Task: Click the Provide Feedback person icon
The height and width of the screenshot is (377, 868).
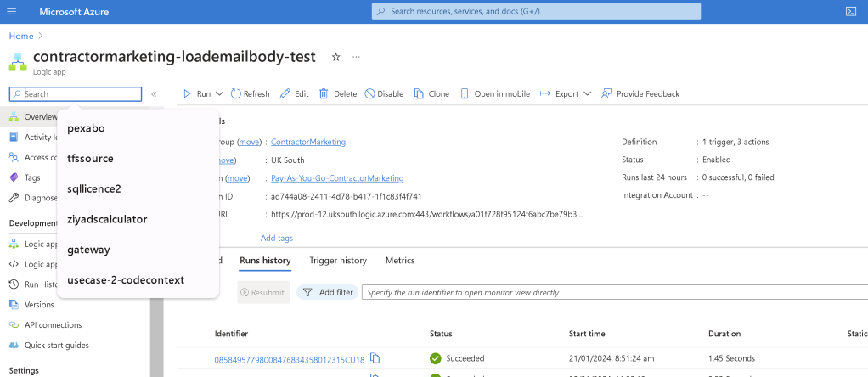Action: point(606,93)
